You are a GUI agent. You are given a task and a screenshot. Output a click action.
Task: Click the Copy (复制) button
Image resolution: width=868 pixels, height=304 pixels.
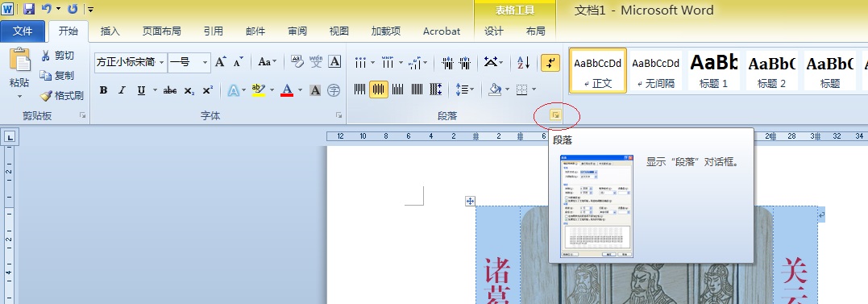[x=57, y=75]
